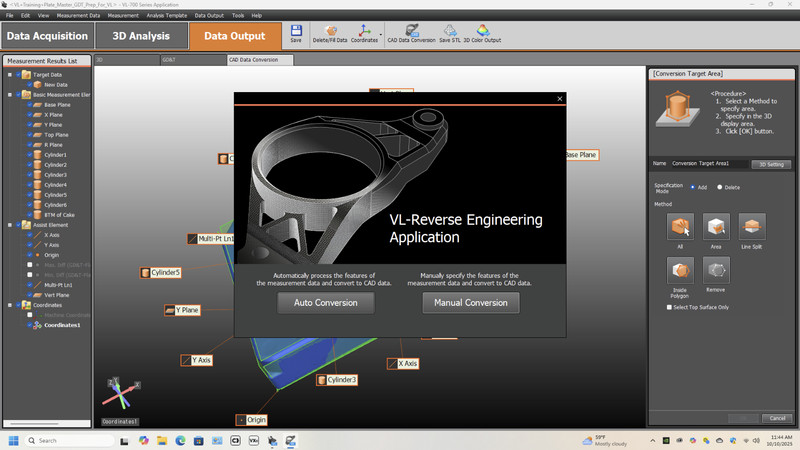Collapse the Assist Element tree node
800x450 pixels.
pos(10,224)
